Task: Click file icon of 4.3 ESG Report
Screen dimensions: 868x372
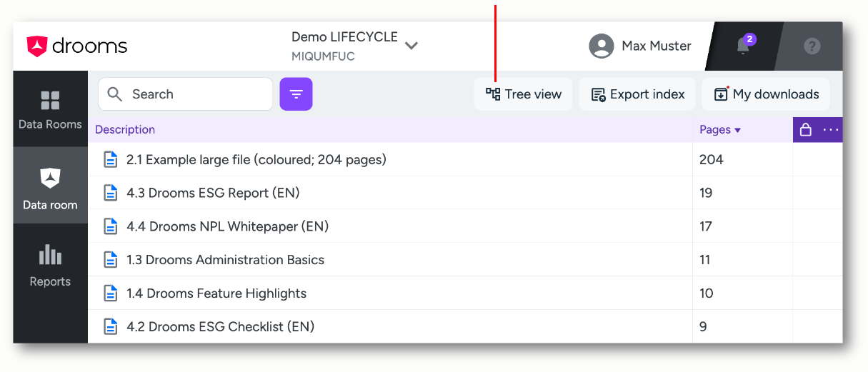Action: 111,193
